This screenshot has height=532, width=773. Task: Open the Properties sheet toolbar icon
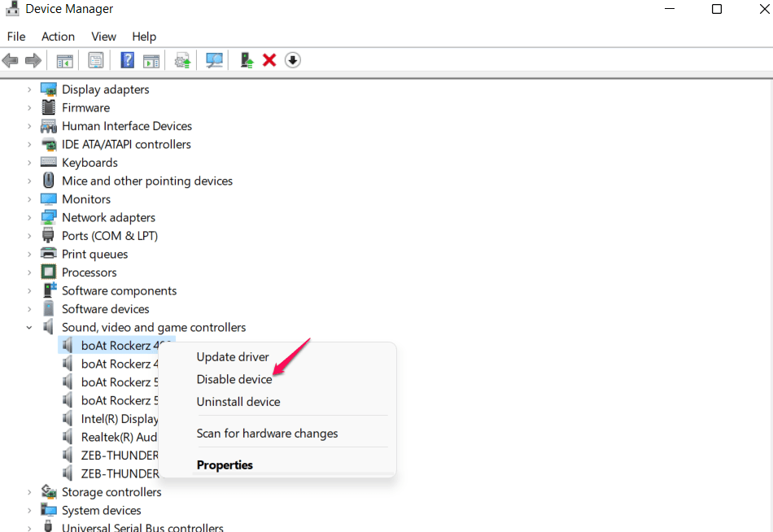(96, 61)
